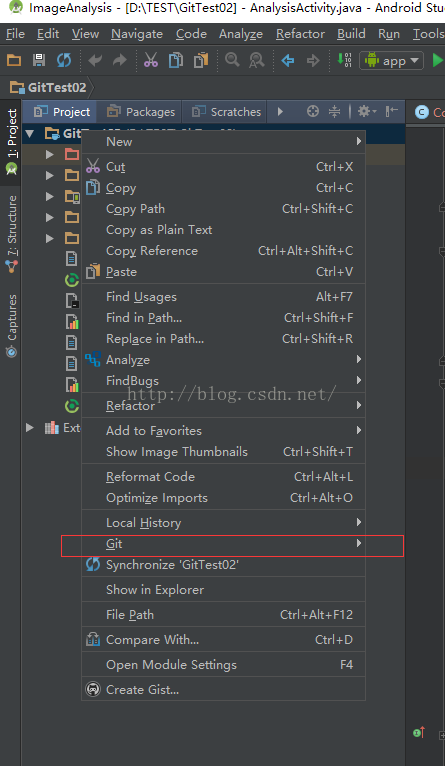Click the Collapse All icon in Project panel

tap(334, 111)
